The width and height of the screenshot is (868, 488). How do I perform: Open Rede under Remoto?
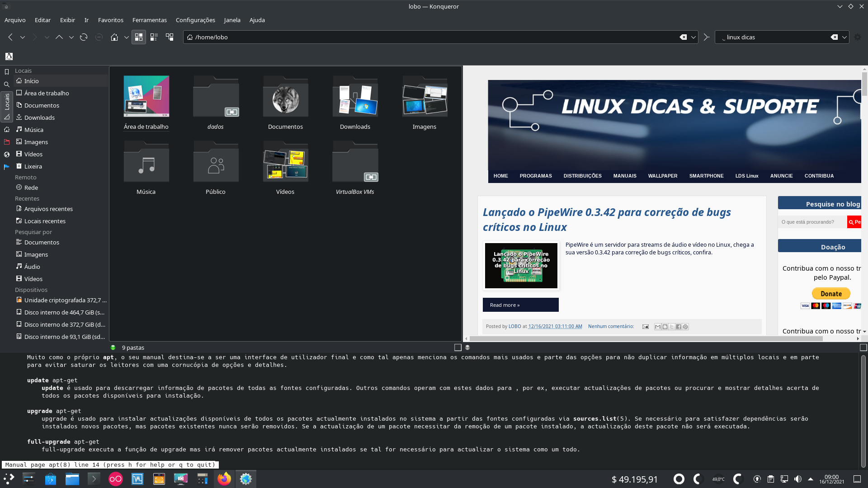pos(61,188)
